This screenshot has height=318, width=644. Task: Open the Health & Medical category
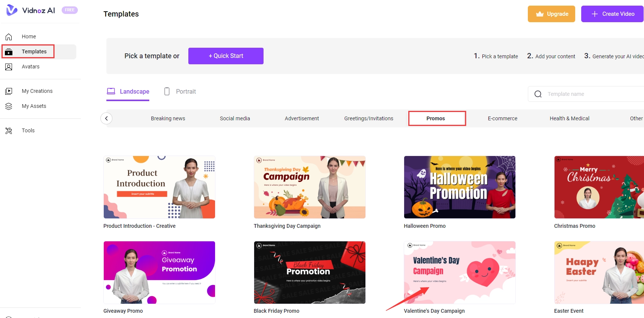point(569,118)
